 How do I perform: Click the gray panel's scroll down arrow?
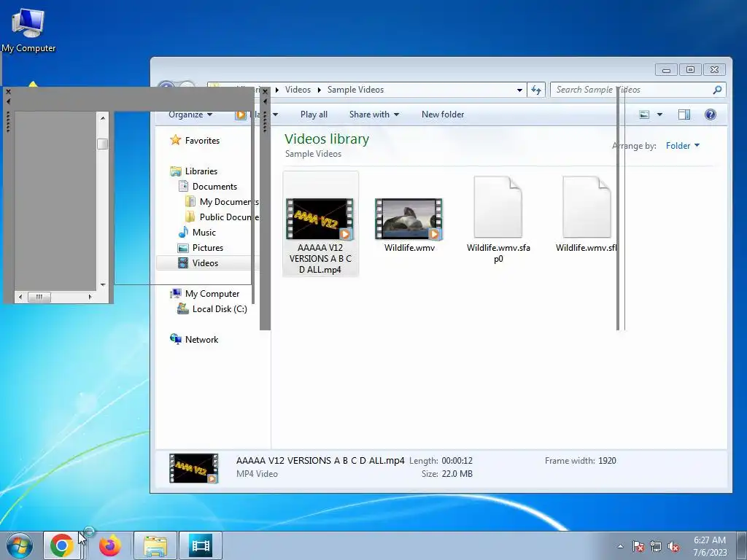click(103, 285)
